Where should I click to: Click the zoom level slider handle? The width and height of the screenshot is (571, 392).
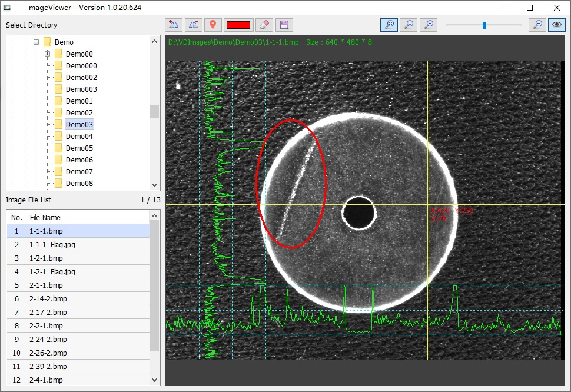(x=484, y=25)
